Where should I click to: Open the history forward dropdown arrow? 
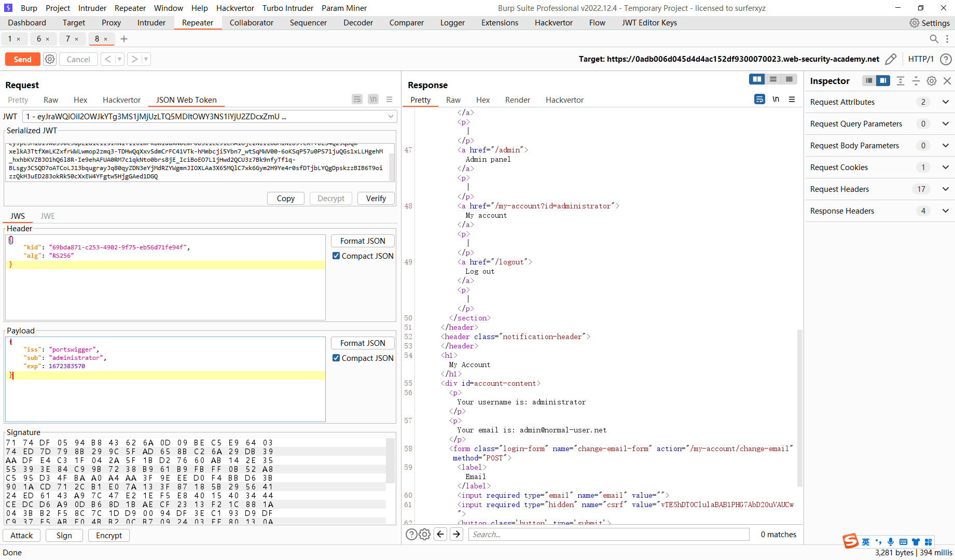tap(146, 59)
